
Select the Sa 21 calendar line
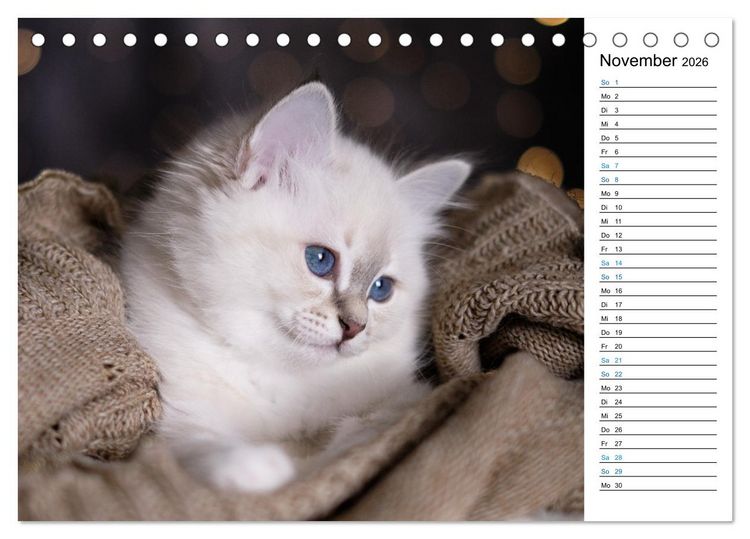(x=658, y=360)
